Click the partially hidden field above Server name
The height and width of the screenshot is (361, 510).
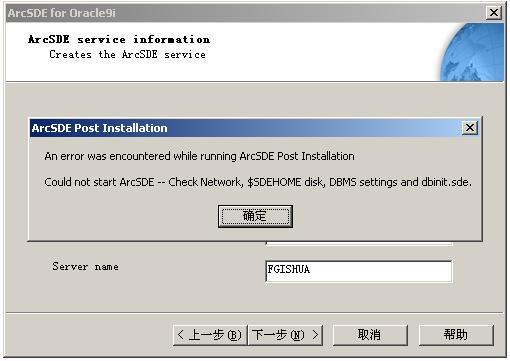point(359,243)
